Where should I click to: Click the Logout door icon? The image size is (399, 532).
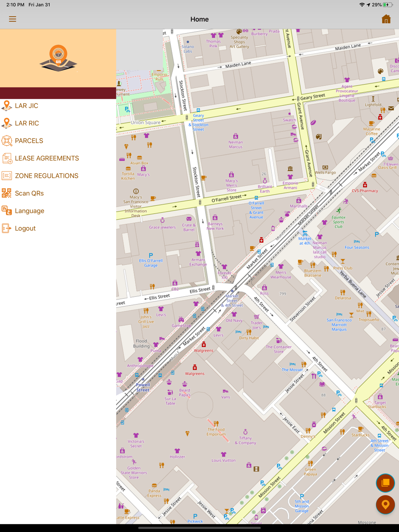(x=7, y=229)
